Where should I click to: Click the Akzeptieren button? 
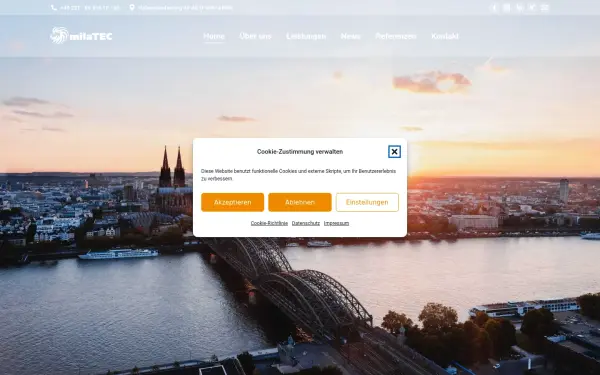pyautogui.click(x=232, y=202)
